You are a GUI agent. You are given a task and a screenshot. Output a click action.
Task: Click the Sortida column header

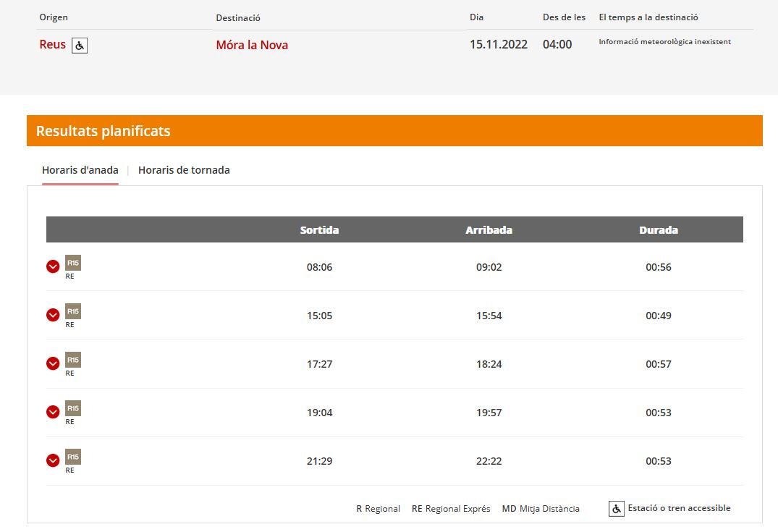click(319, 230)
